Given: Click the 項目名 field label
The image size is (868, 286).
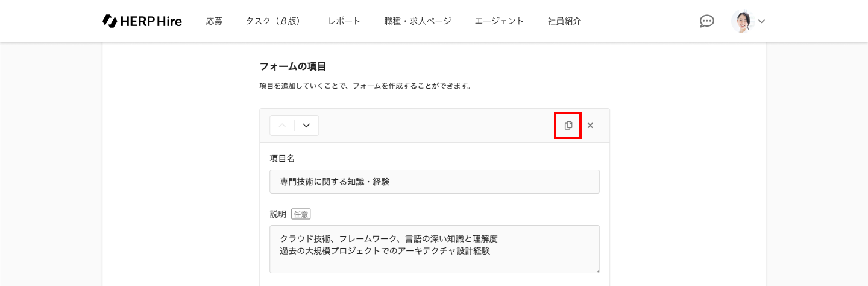Looking at the screenshot, I should (282, 159).
